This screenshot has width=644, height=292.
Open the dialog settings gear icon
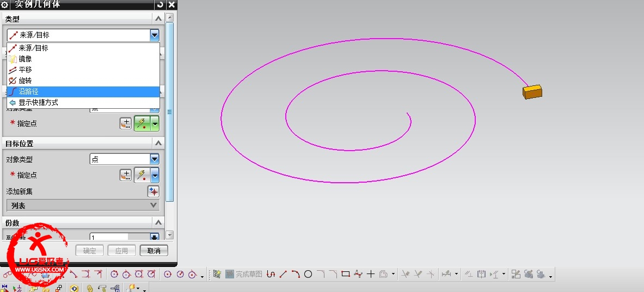[x=5, y=5]
